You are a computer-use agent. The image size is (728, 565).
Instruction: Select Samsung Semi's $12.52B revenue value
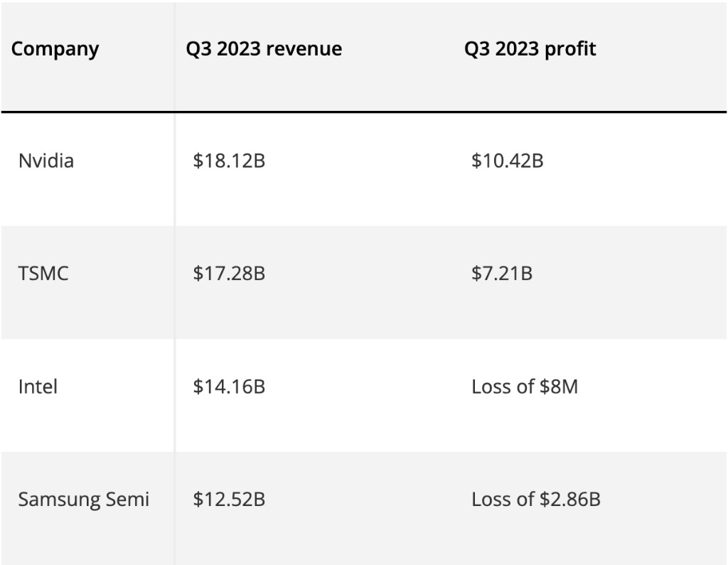click(x=229, y=499)
